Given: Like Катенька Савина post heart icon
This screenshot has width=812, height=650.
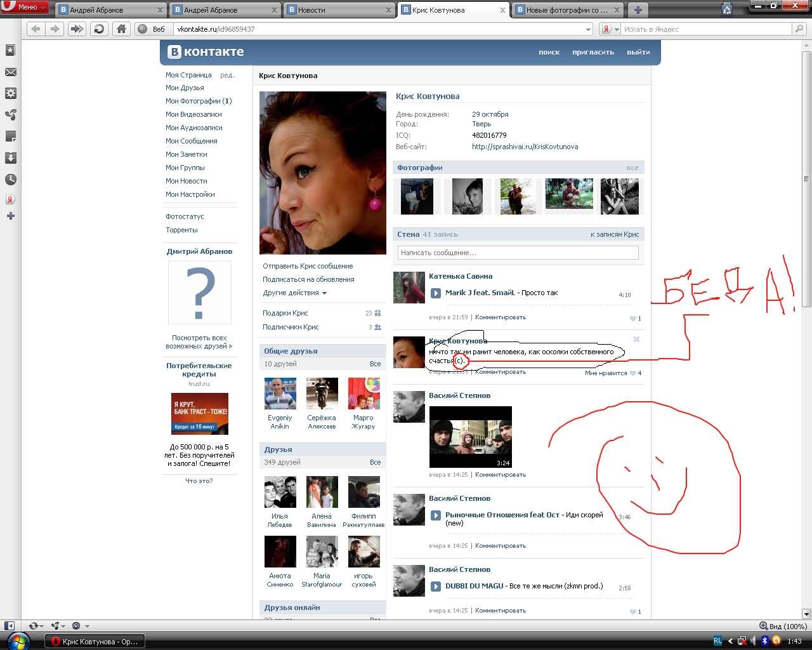Looking at the screenshot, I should 632,318.
